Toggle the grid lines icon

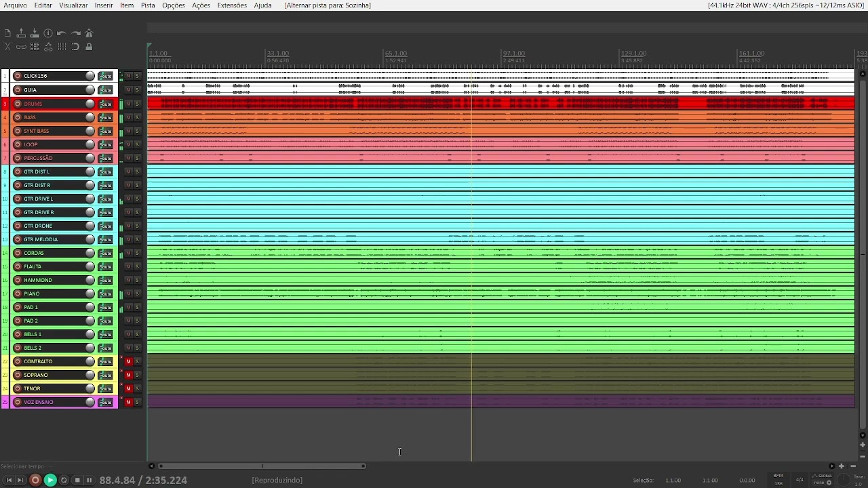click(x=62, y=47)
